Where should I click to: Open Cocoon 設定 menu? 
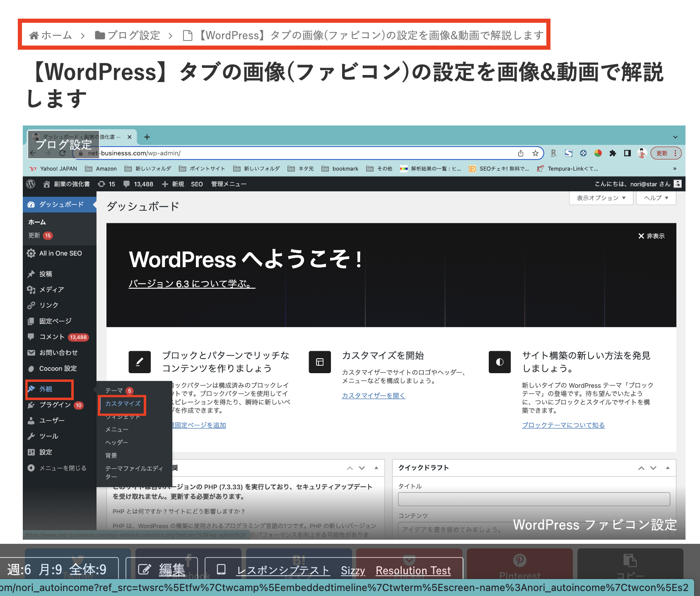tap(60, 369)
